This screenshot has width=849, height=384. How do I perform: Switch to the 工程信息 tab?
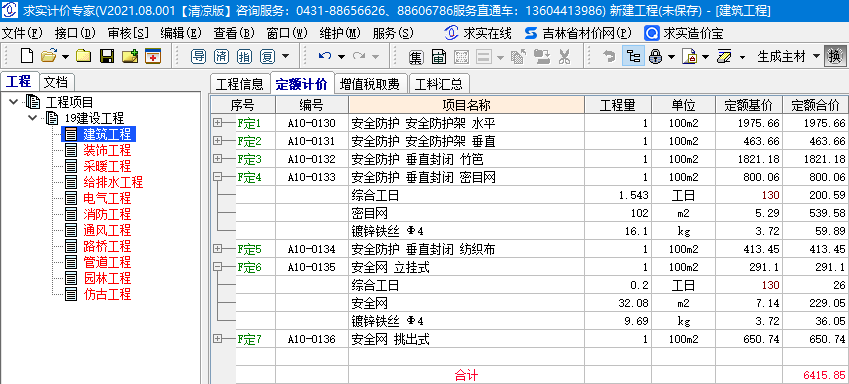pos(239,84)
